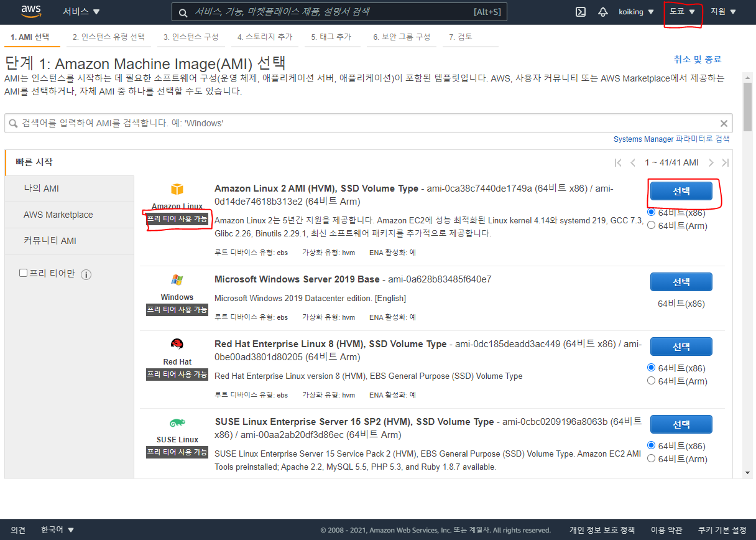756x540 pixels.
Task: Click the 1 ~ 41/41 AMI pagination text
Action: [x=671, y=162]
